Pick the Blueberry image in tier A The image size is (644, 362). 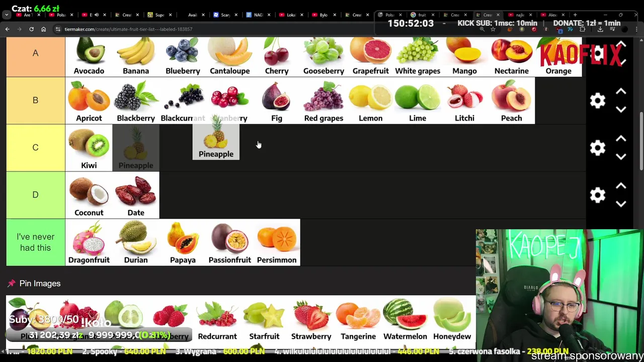[183, 57]
